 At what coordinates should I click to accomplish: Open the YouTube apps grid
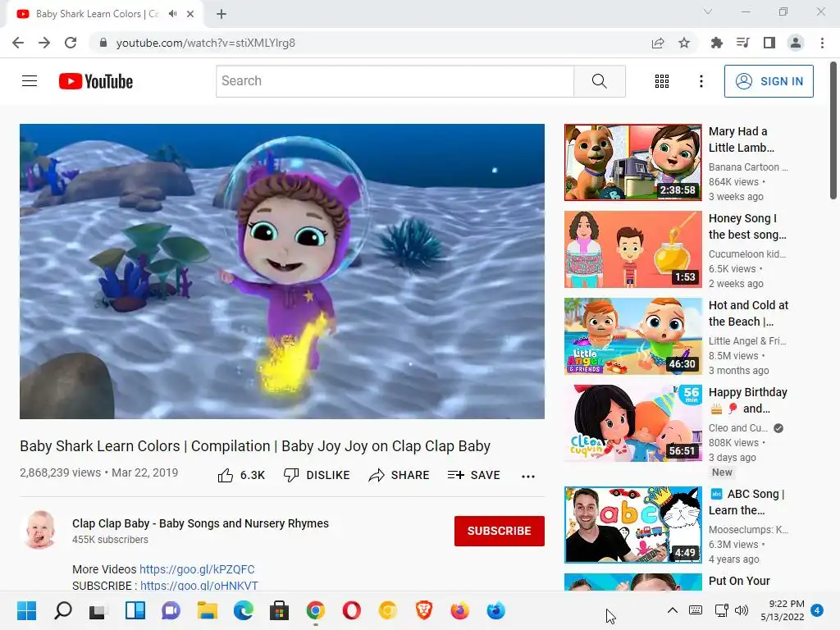pyautogui.click(x=662, y=81)
